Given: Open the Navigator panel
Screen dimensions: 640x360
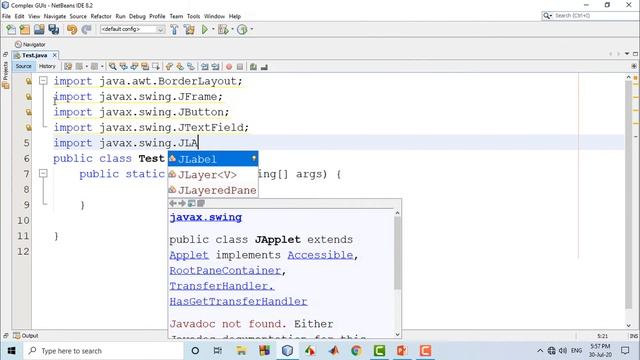Looking at the screenshot, I should 30,44.
